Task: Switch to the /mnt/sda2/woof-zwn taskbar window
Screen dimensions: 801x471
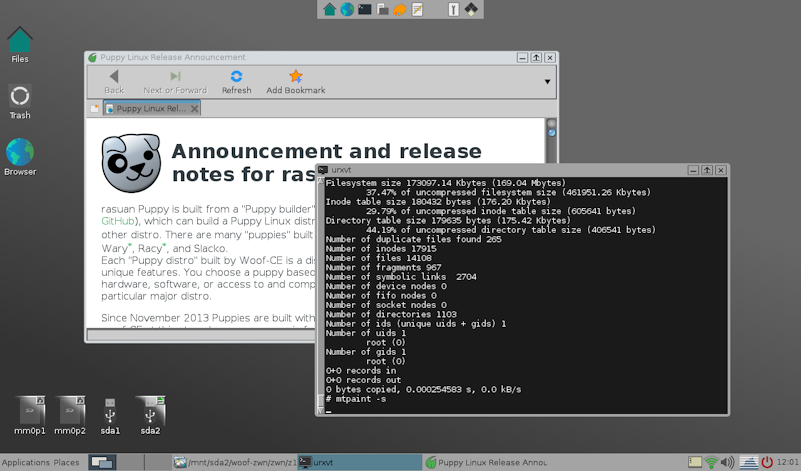Action: (x=234, y=462)
